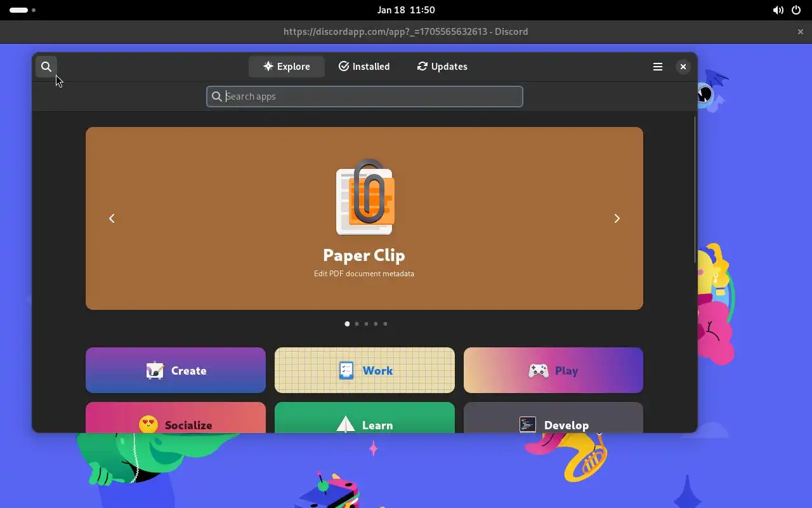This screenshot has width=812, height=508.
Task: Select the fourth carousel page dot
Action: pos(376,324)
